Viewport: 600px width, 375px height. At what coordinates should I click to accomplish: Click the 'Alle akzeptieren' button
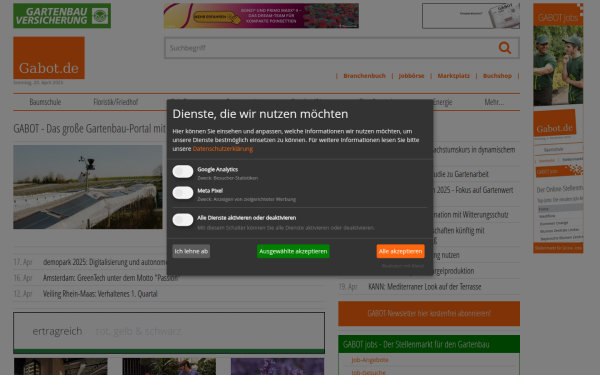coord(400,251)
